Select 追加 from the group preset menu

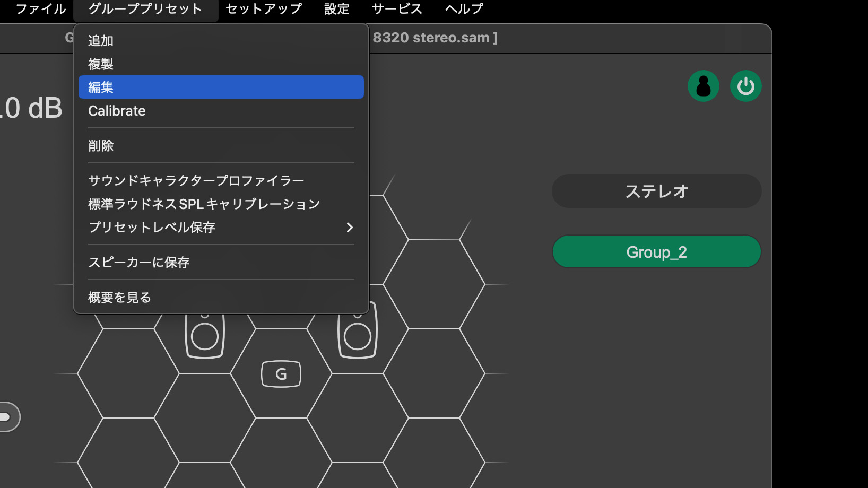point(100,40)
